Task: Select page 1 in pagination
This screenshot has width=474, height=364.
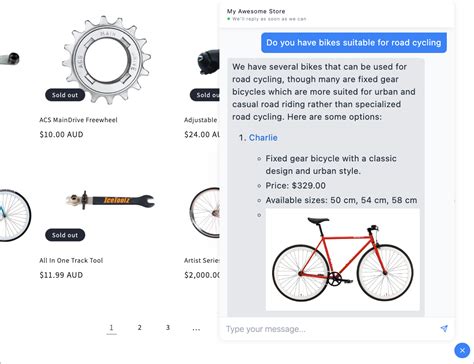Action: click(111, 328)
